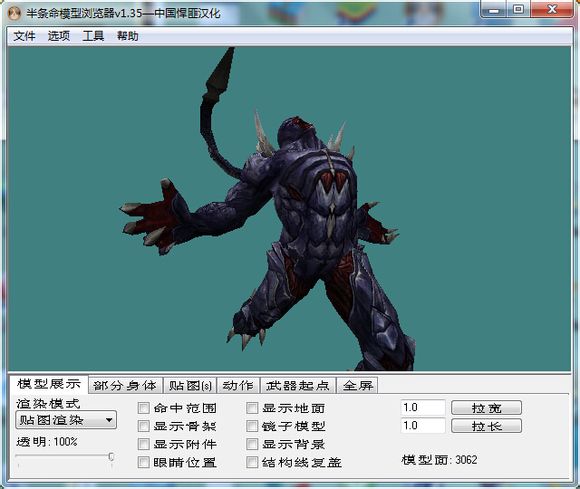
Task: Toggle the 显示骨架 checkbox
Action: [x=144, y=426]
